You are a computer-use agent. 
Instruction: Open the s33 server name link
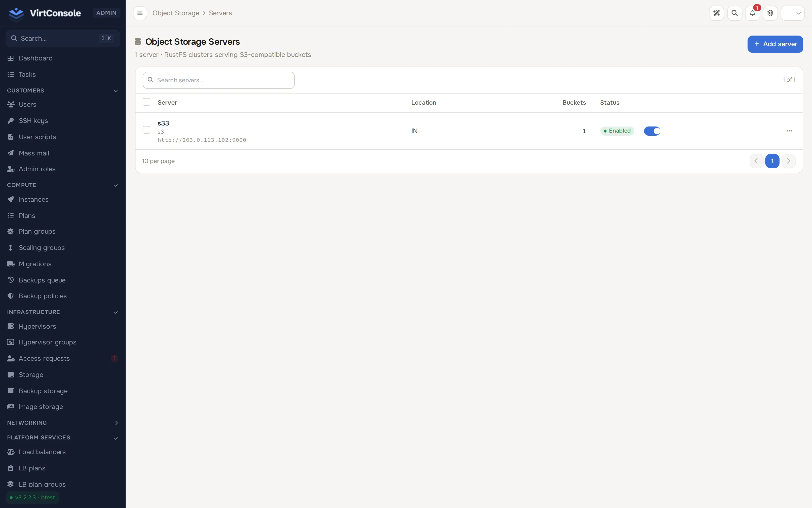click(x=163, y=123)
